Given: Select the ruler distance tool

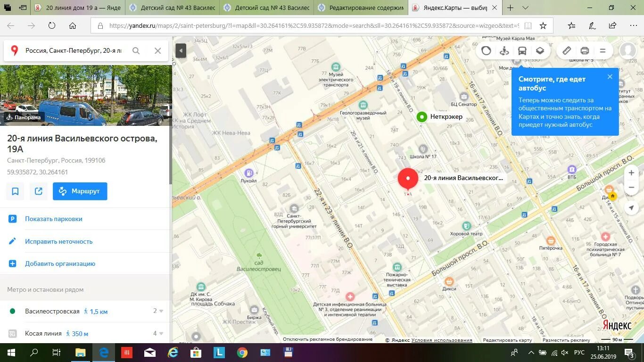Looking at the screenshot, I should (567, 51).
